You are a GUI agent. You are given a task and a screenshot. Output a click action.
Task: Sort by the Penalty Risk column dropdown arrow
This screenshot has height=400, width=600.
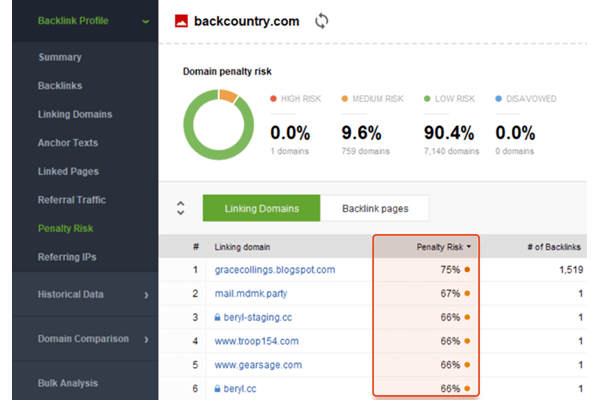(x=469, y=247)
